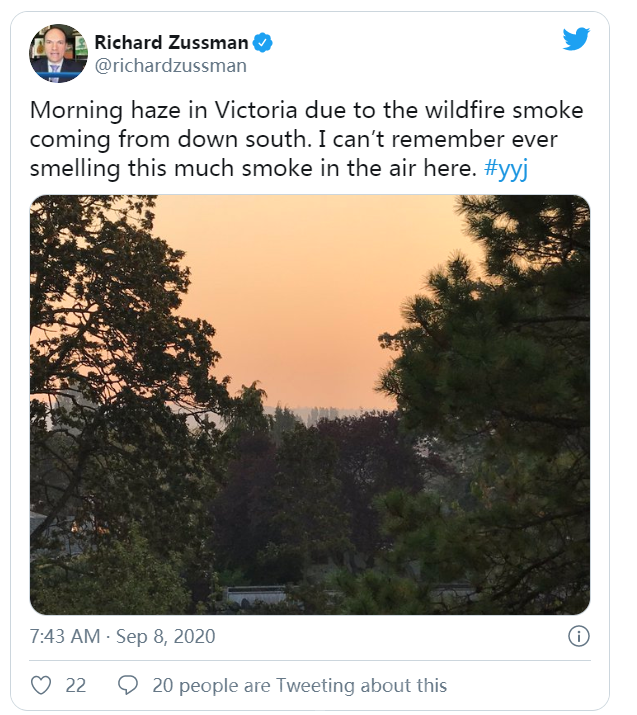This screenshot has width=637, height=715.
Task: Click the orange hazy sky in the photo
Action: click(300, 290)
